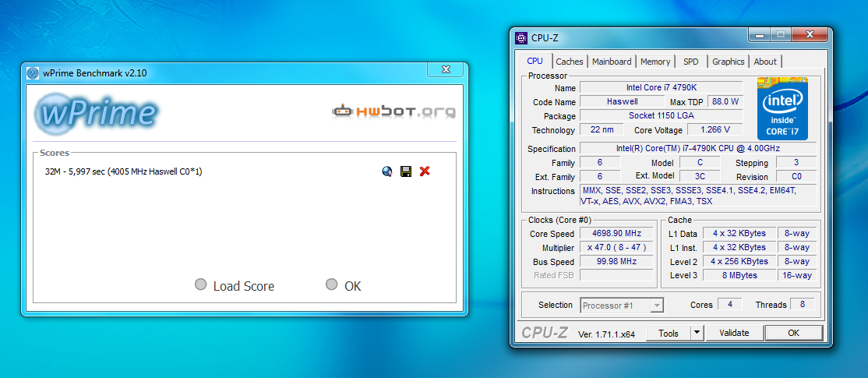This screenshot has width=868, height=378.
Task: Click the hwbot.org logo in wPrime
Action: pyautogui.click(x=393, y=111)
